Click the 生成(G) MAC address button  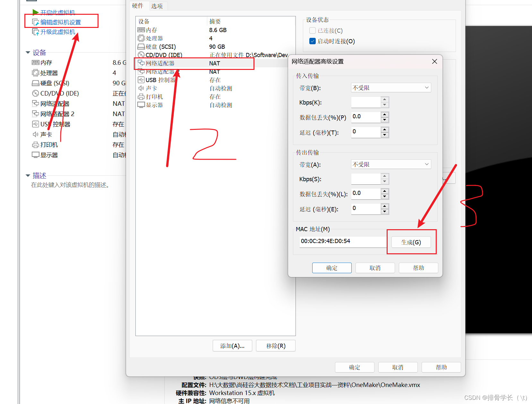point(411,242)
